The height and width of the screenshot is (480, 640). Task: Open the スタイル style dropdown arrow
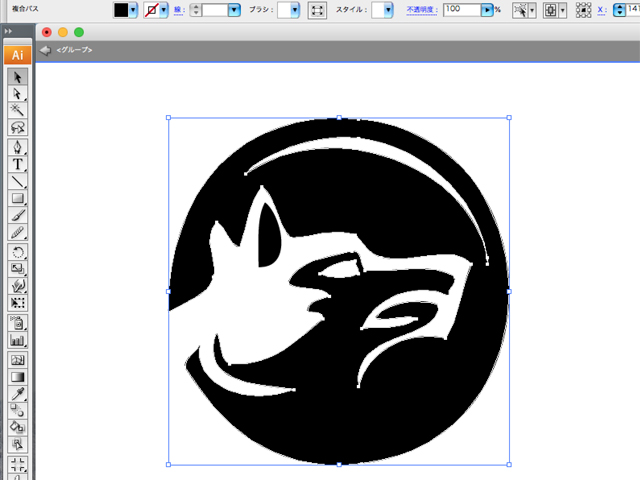click(x=388, y=10)
